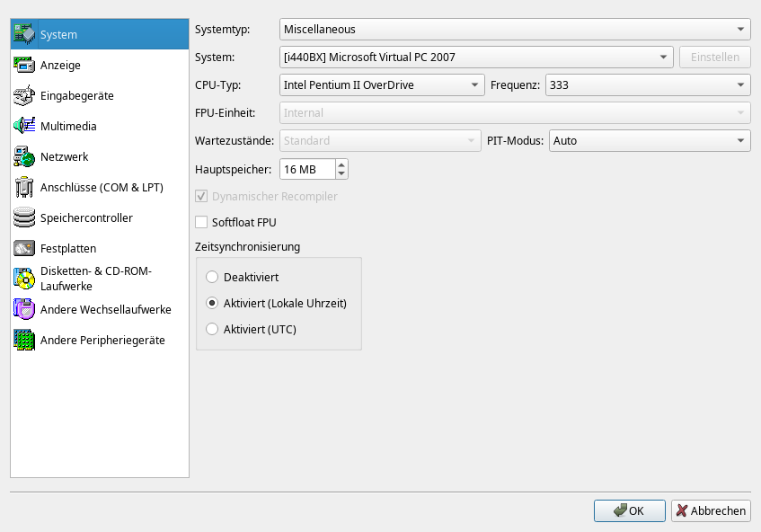The image size is (761, 532).
Task: Select the Anschlüsse (COM & LPT) icon
Action: click(x=24, y=187)
